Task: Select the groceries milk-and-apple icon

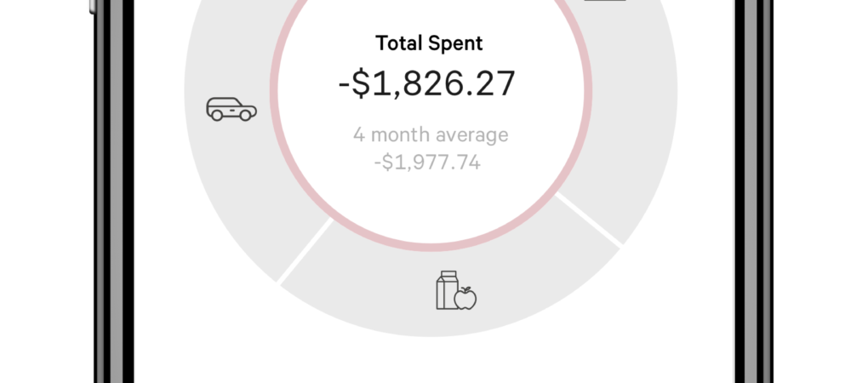Action: [455, 290]
